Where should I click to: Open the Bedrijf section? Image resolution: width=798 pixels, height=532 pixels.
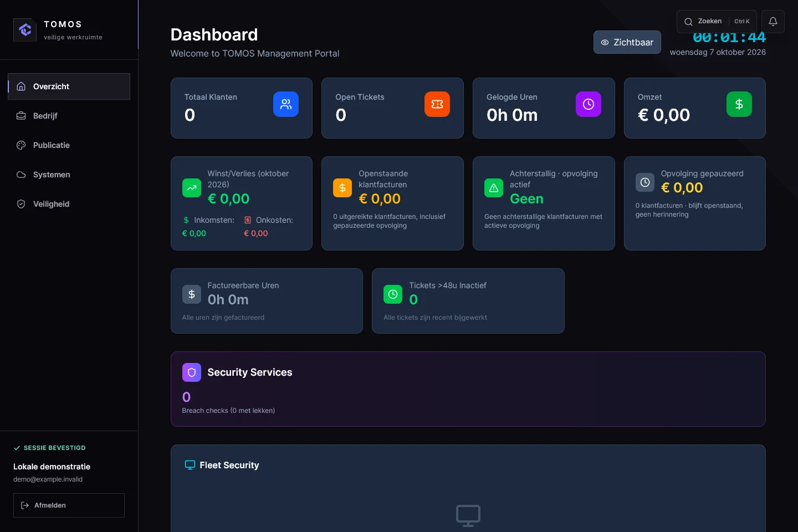[x=69, y=116]
